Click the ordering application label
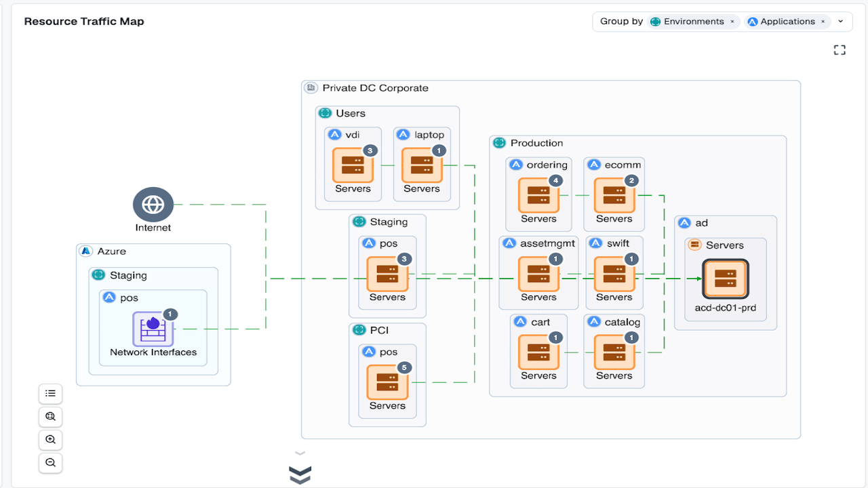 click(x=547, y=165)
